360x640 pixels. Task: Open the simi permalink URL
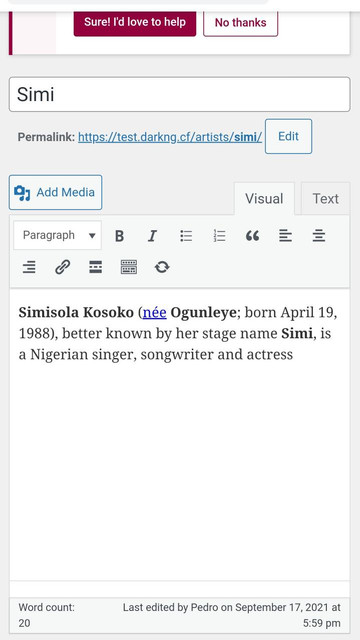pos(170,137)
